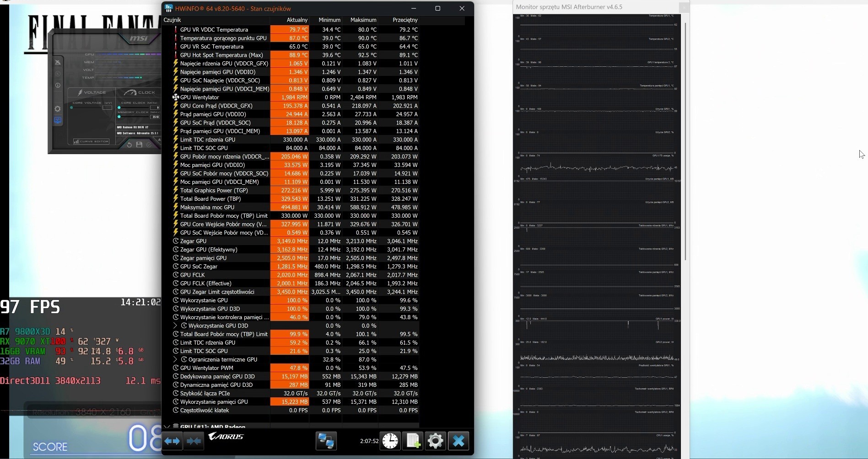Maximize the HWiNFO sensor window
The width and height of the screenshot is (868, 459).
pyautogui.click(x=437, y=8)
